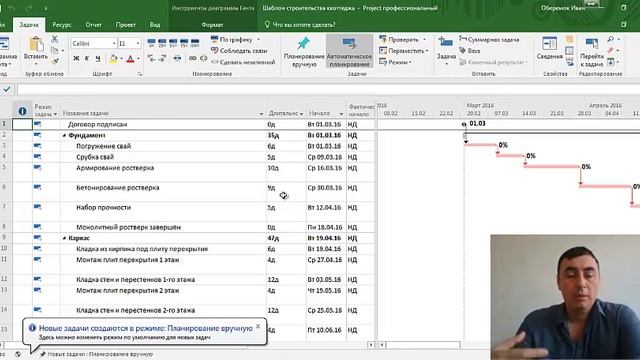Toggle Сделать неактивной for the task
Screen dimensions: 640x360
click(243, 62)
